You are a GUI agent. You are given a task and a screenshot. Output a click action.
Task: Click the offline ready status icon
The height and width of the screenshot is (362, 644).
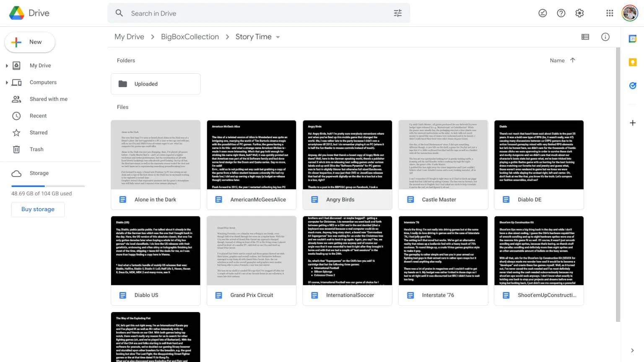point(543,13)
